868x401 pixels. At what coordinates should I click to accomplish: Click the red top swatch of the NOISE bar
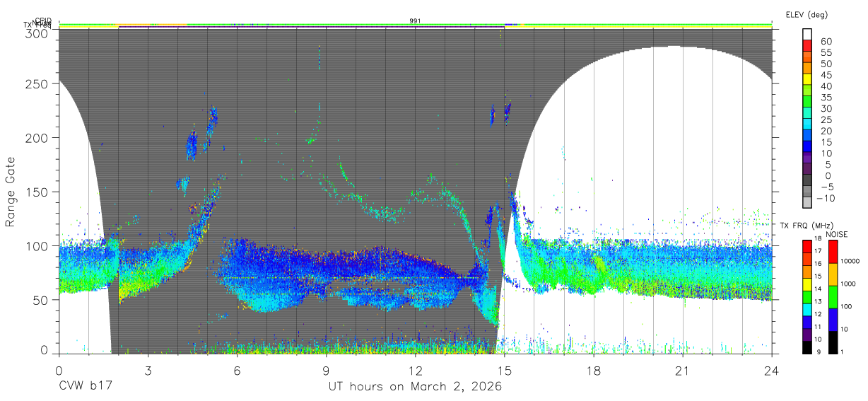833,251
